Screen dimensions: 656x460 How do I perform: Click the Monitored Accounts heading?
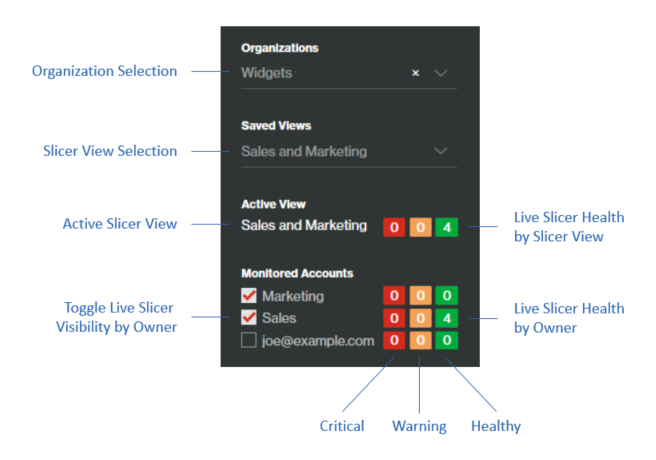(x=297, y=273)
